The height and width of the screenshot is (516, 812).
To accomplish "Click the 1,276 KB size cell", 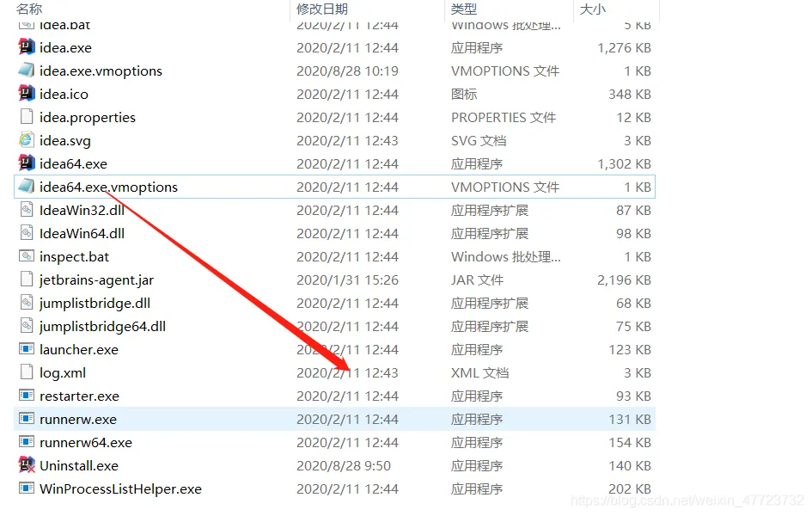I will 624,47.
